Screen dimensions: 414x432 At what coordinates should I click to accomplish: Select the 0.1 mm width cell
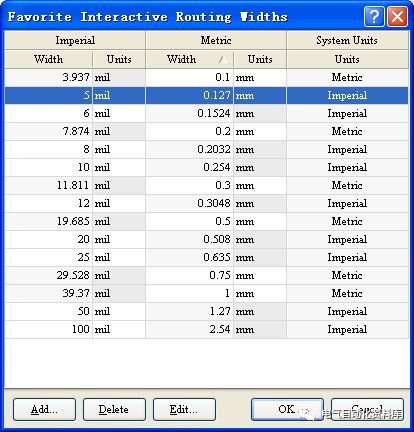[189, 77]
